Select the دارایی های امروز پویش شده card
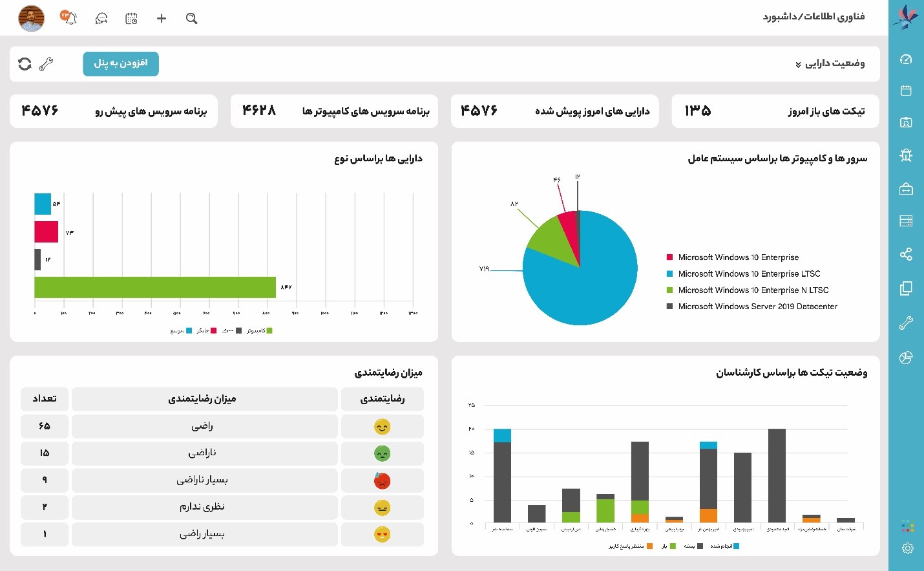 (x=554, y=111)
